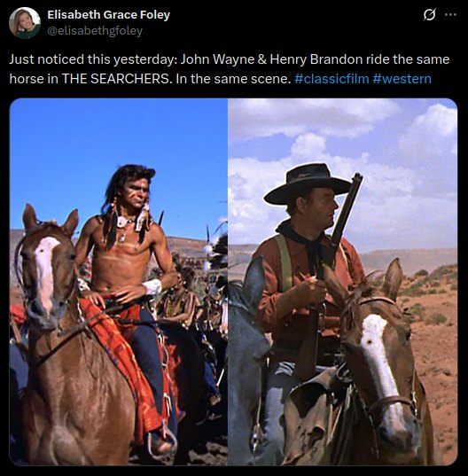This screenshot has width=468, height=476.
Task: Click the Elisabeth Grace Foley display name
Action: tap(108, 14)
